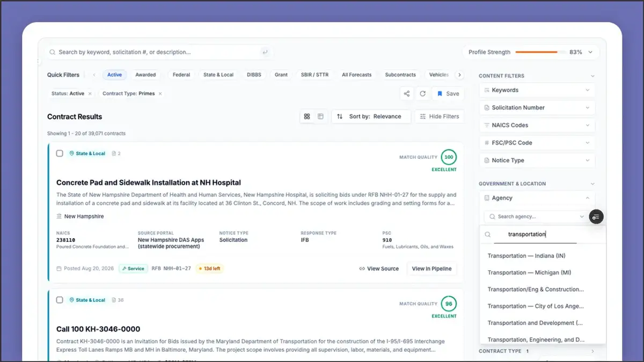Click the filter sliders icon beside Hide Filters
This screenshot has height=362, width=644.
click(x=423, y=116)
